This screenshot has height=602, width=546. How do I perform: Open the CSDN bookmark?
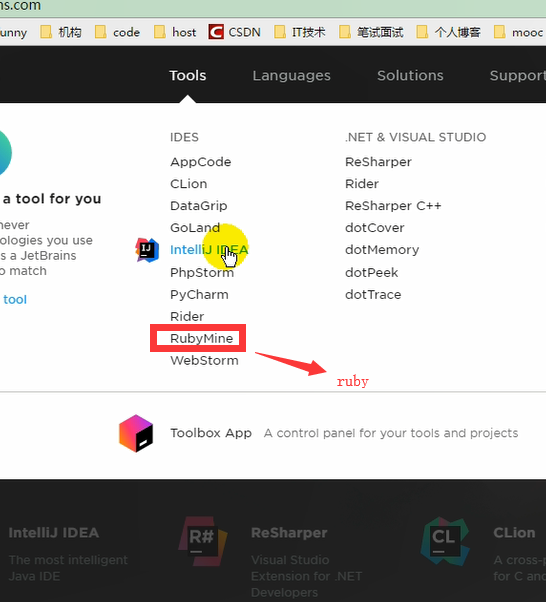point(235,32)
